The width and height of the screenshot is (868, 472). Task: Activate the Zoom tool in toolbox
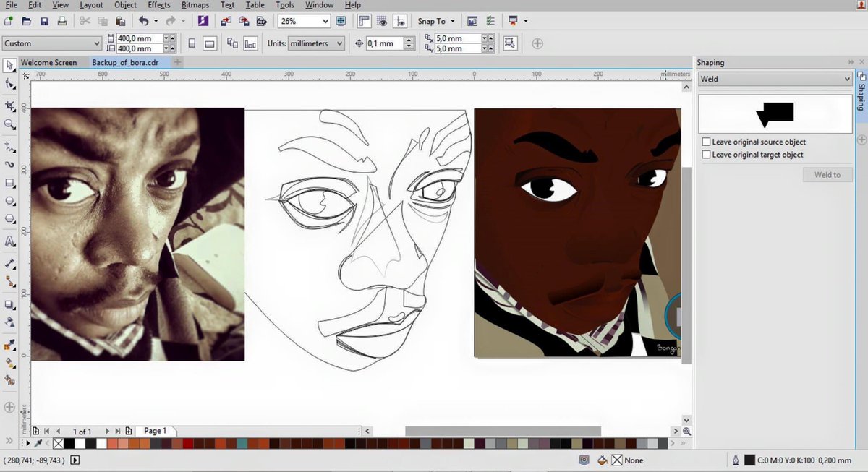pos(10,124)
